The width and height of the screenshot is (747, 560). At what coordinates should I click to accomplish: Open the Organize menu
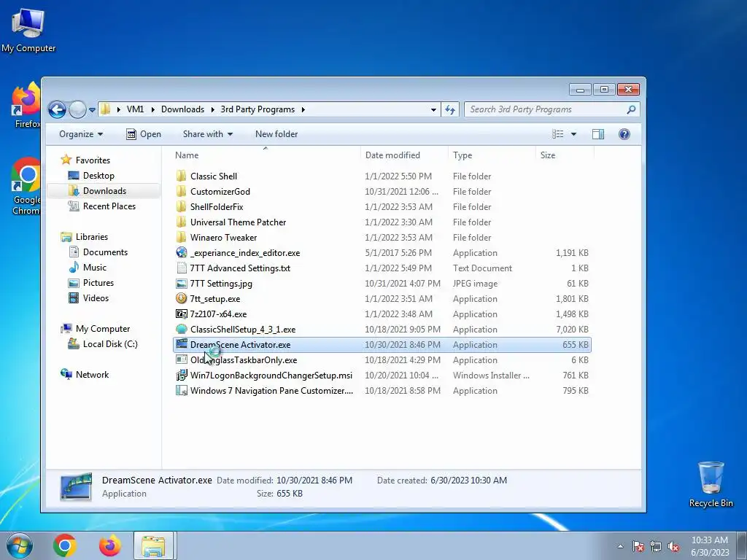click(80, 134)
